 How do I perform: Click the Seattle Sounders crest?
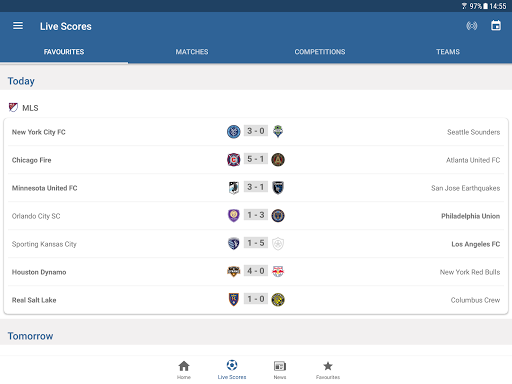point(278,131)
